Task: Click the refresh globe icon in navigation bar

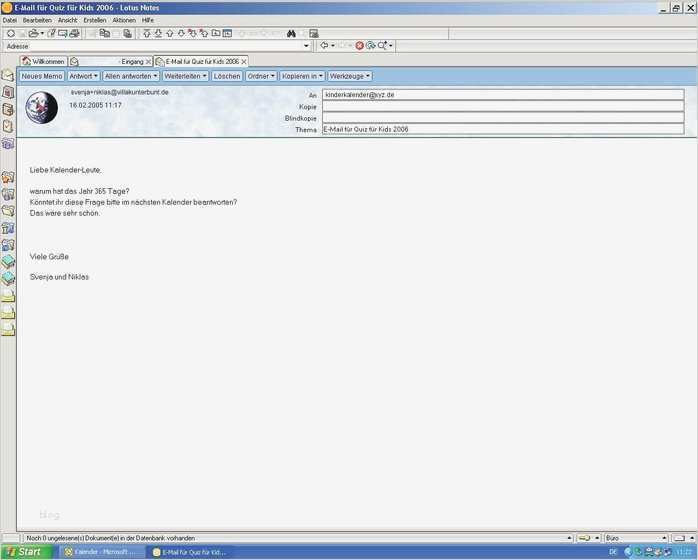Action: coord(371,45)
